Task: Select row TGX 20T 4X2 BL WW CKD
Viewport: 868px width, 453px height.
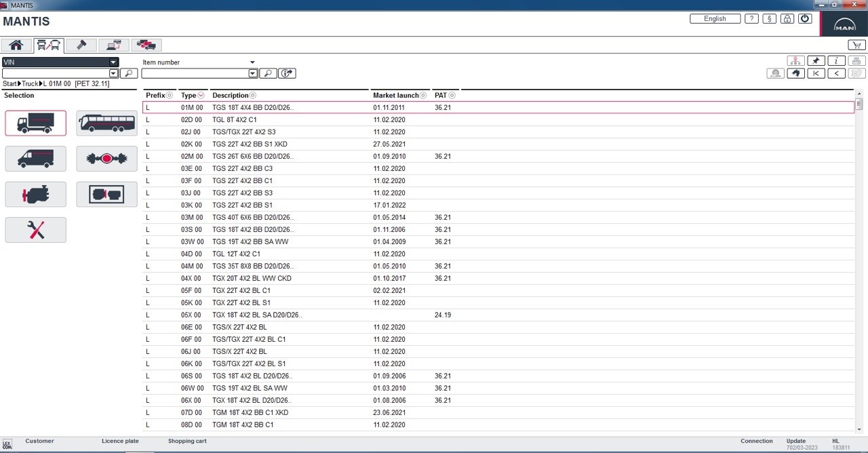Action: click(498, 278)
